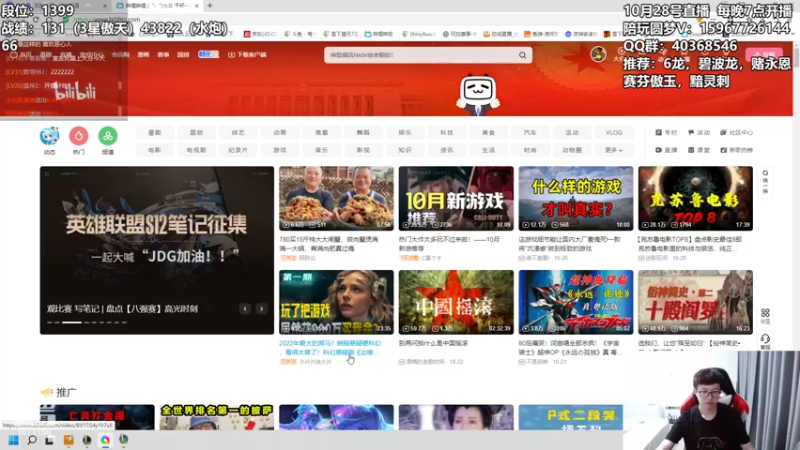Click the 活动 flag icon link
Viewport: 800px width, 450px height.
[x=699, y=133]
